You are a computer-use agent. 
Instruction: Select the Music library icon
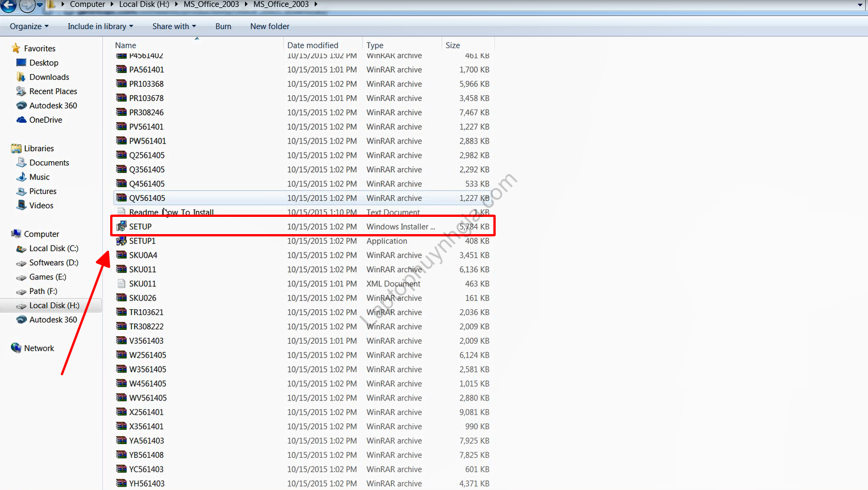pyautogui.click(x=21, y=177)
